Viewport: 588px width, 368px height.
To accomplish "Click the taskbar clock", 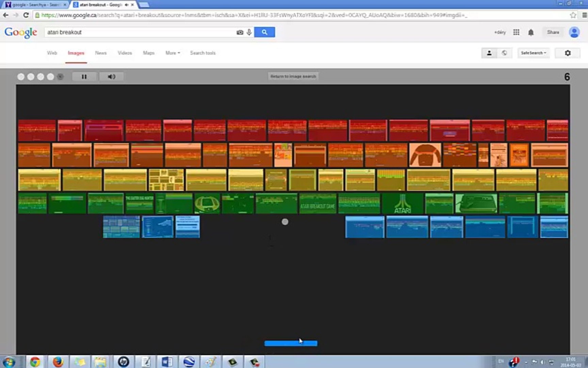I will click(571, 362).
